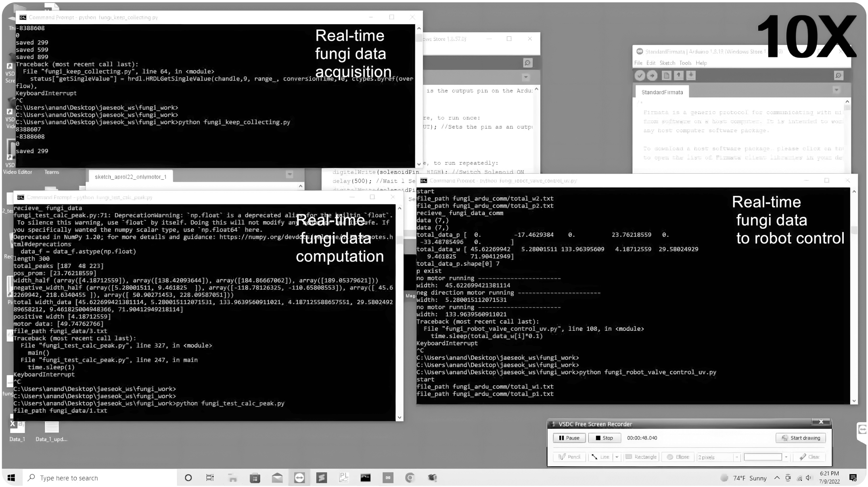Open the drawing color swatch picker
Screen dimensions: 868x487
763,457
